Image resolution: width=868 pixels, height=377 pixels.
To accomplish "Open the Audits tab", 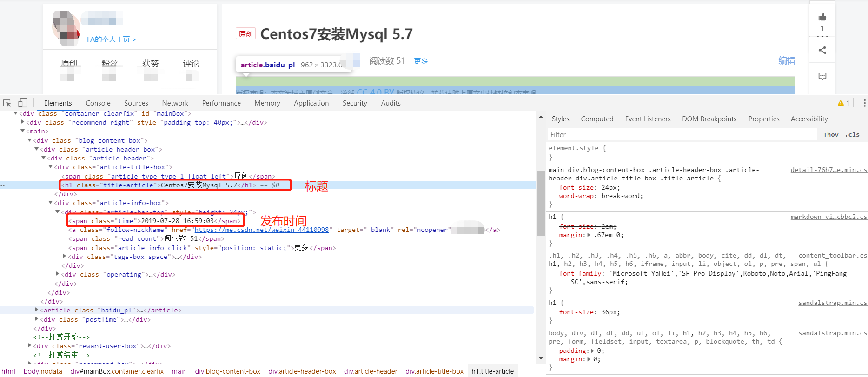I will point(391,103).
